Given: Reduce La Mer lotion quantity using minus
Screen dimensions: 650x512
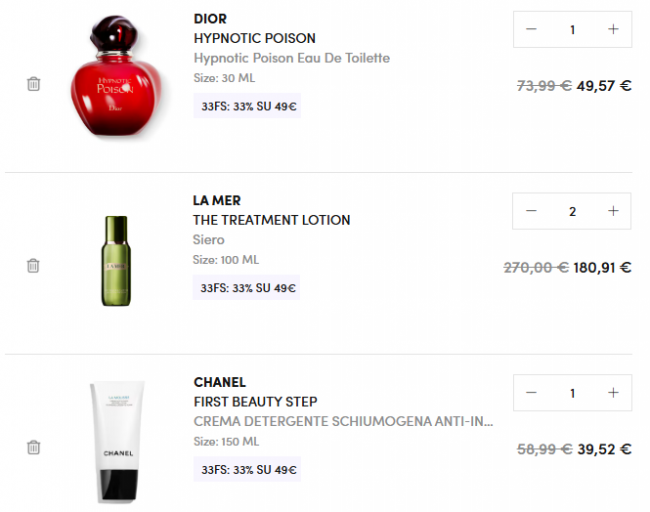Looking at the screenshot, I should 531,211.
